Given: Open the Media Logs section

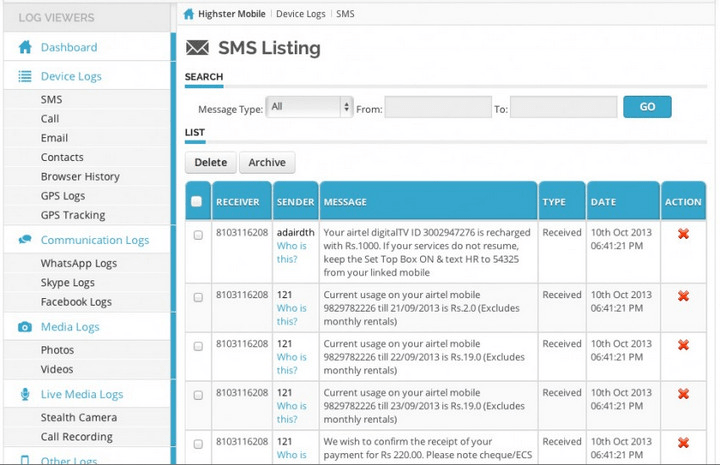Looking at the screenshot, I should click(70, 327).
